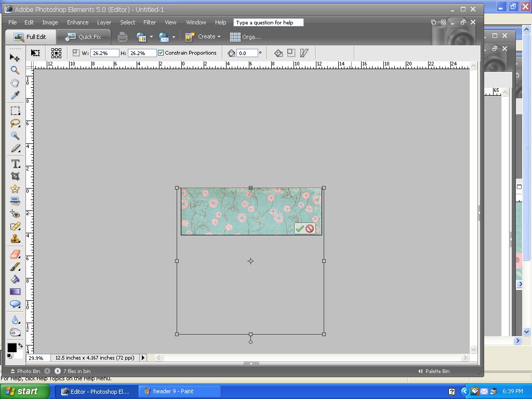Click the foreground black color swatch
Screen dimensions: 532x399
[x=12, y=348]
